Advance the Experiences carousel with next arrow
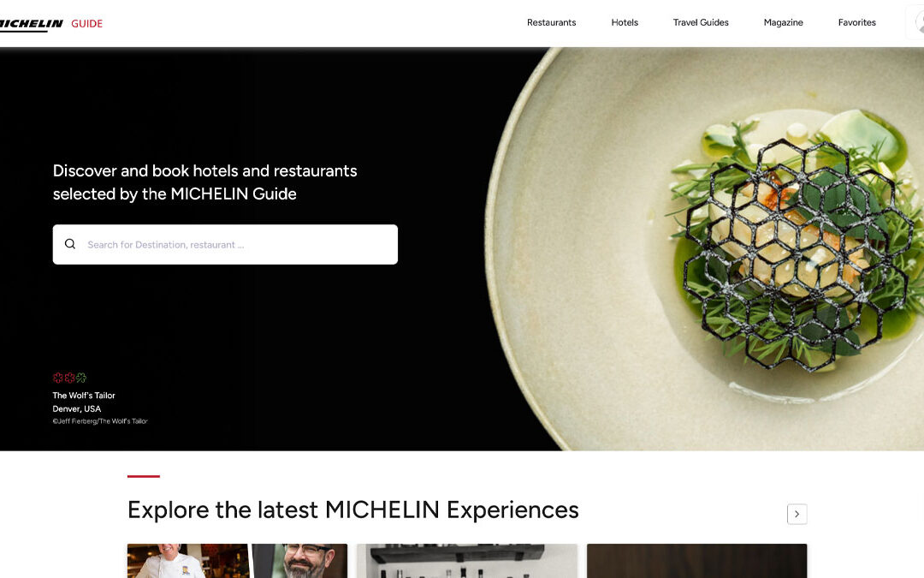Screen dimensions: 924x578 click(797, 514)
